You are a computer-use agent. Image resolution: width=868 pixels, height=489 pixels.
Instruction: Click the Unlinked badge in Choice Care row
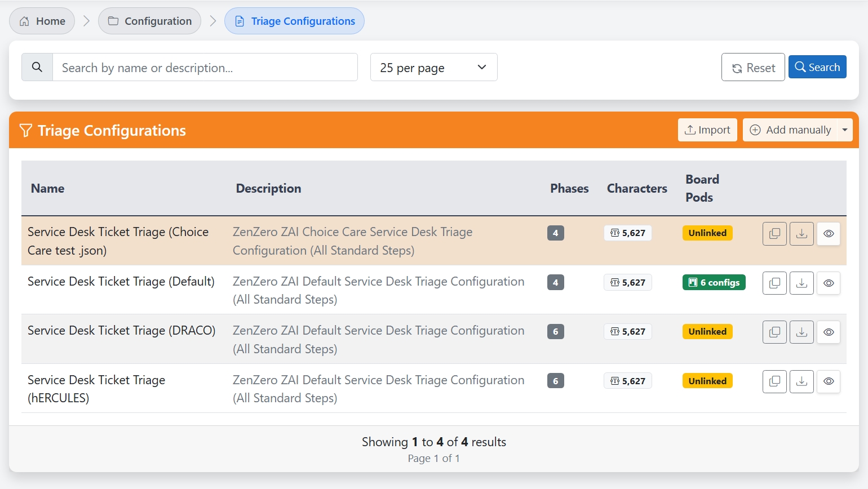click(x=707, y=233)
